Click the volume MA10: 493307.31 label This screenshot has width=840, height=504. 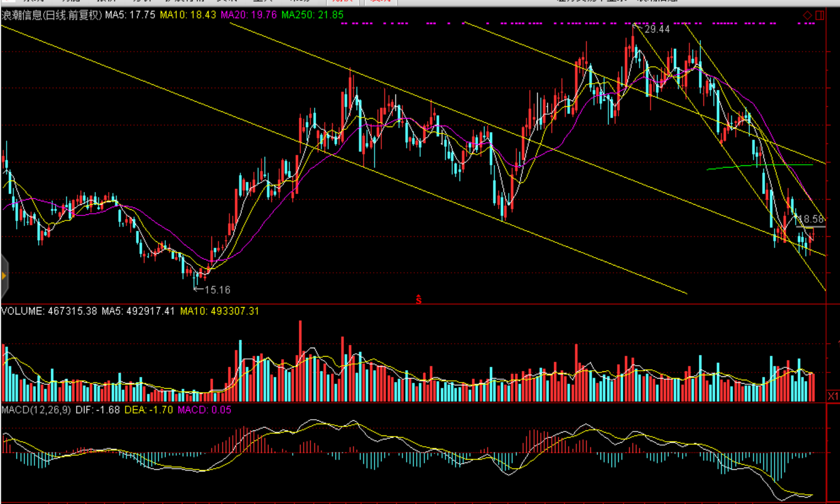tap(219, 311)
